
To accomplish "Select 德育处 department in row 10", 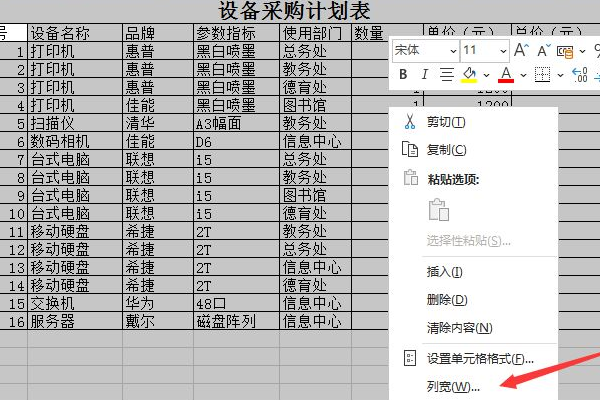I will click(x=315, y=214).
